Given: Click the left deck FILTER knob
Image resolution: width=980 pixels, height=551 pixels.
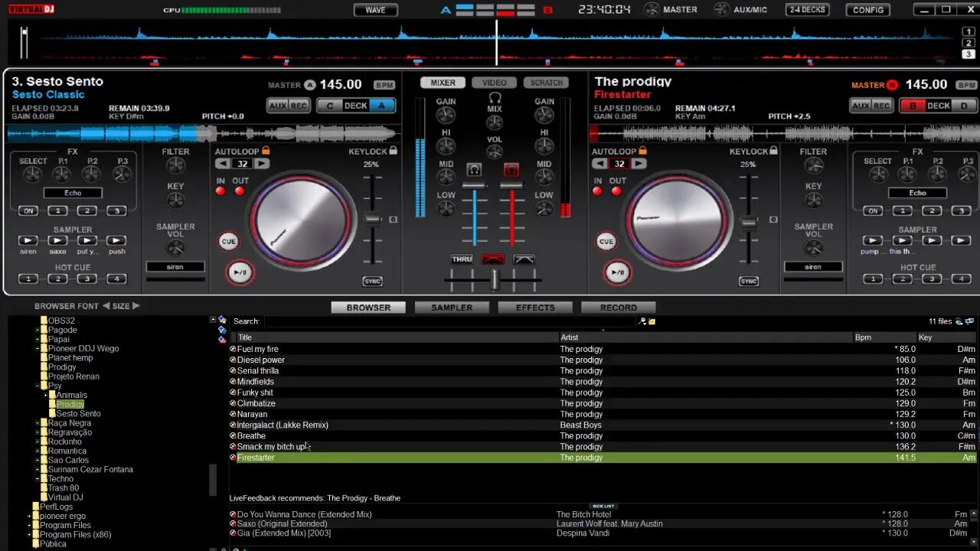Looking at the screenshot, I should [x=175, y=167].
